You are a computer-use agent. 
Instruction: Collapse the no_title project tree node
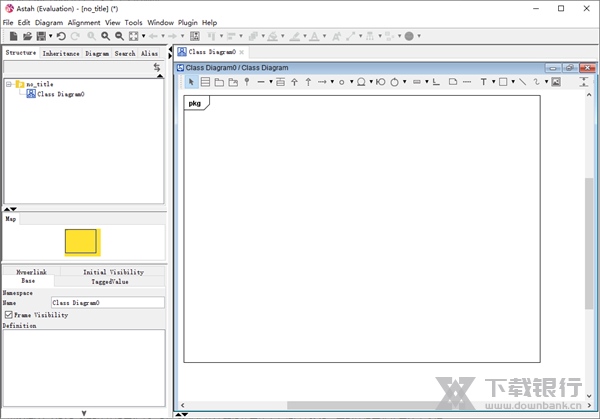(9, 84)
